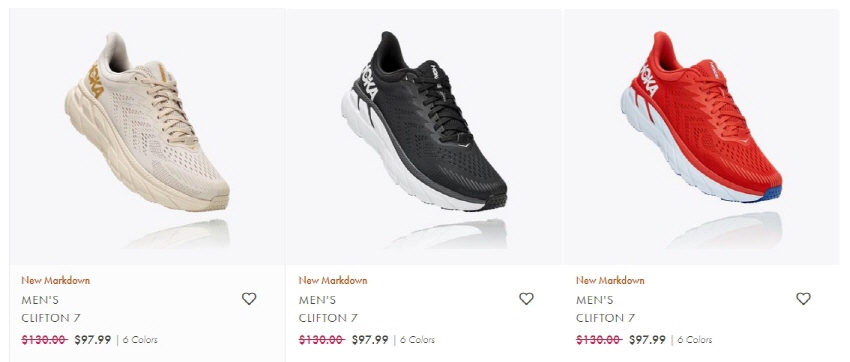This screenshot has height=362, width=850.
Task: Click $97.99 sale price on red shoe
Action: click(x=647, y=340)
